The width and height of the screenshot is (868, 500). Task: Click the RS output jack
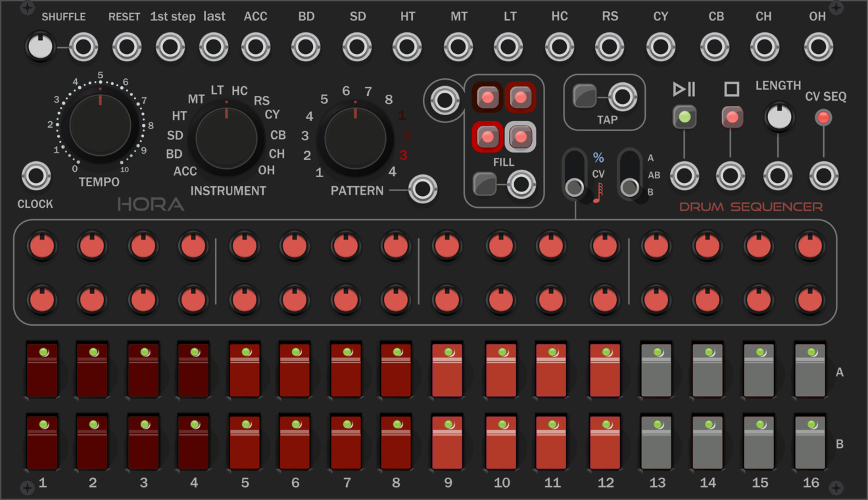610,47
